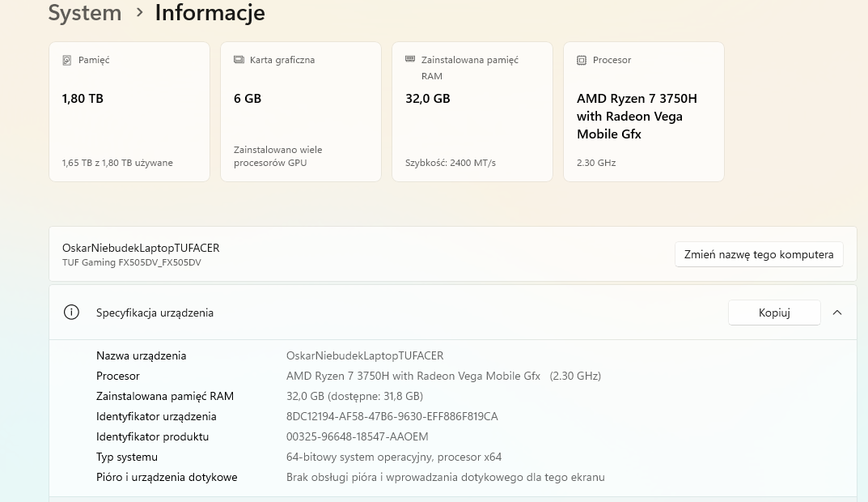Click 2.30 GHz text on processor card
Image resolution: width=868 pixels, height=502 pixels.
(596, 163)
